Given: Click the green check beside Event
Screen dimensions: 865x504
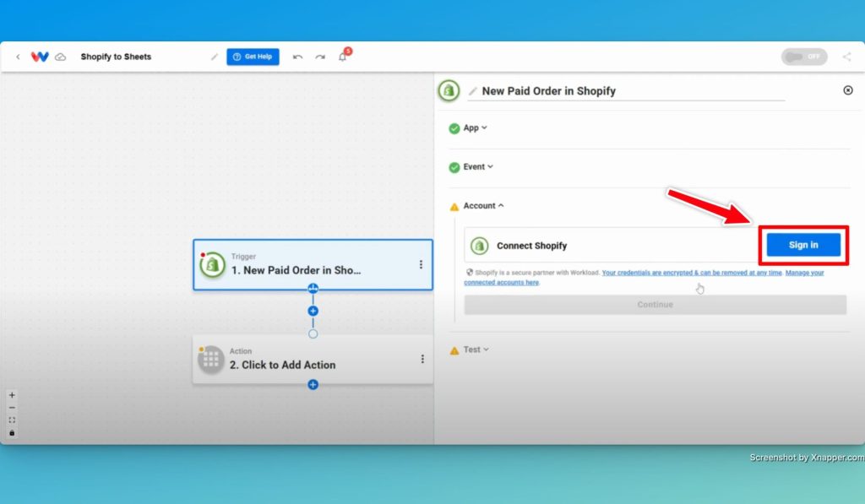Looking at the screenshot, I should 454,167.
